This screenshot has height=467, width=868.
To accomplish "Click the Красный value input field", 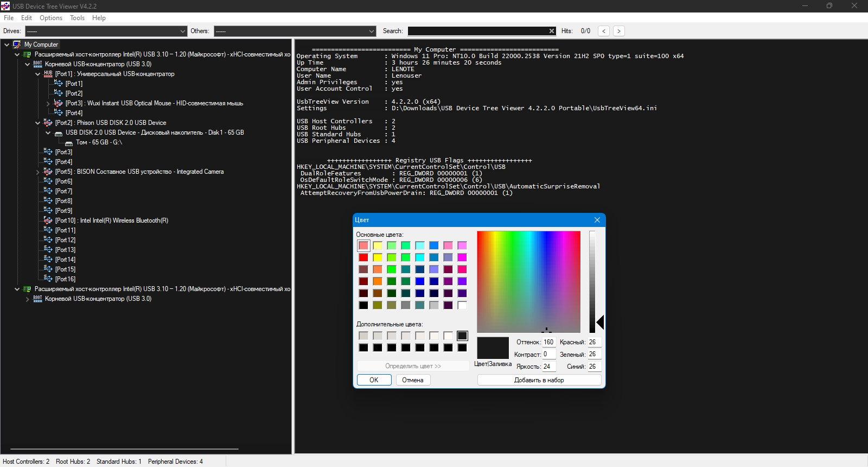I will tap(594, 342).
